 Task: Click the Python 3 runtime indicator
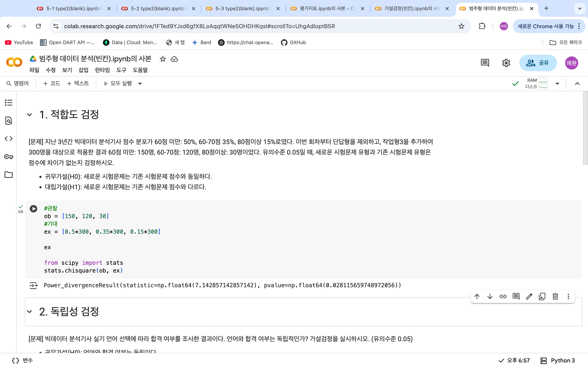[557, 360]
